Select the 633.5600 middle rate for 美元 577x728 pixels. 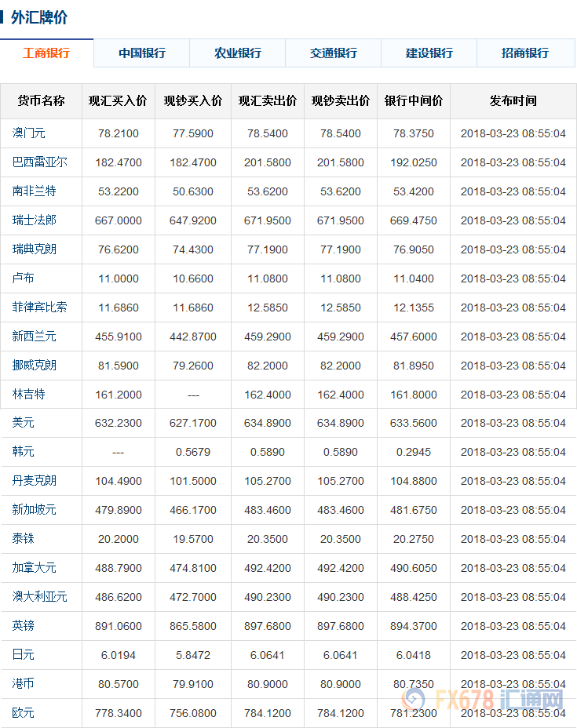point(414,424)
